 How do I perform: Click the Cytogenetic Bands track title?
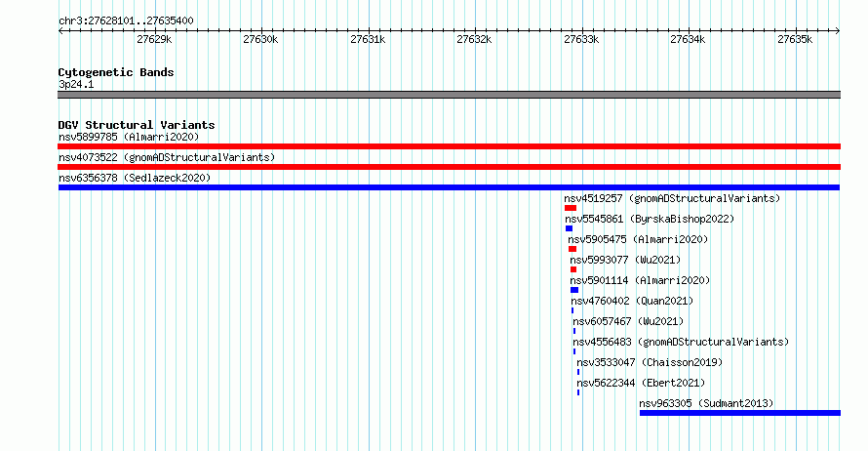[x=116, y=72]
